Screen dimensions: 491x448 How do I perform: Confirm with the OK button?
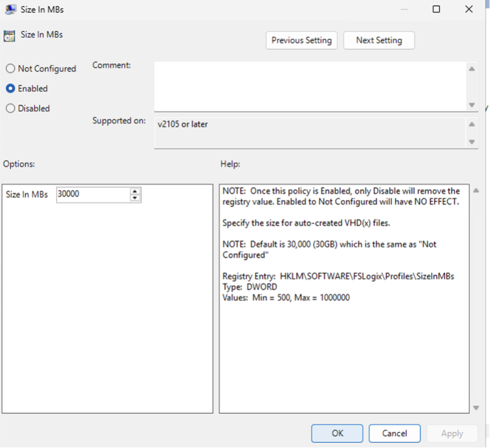337,433
